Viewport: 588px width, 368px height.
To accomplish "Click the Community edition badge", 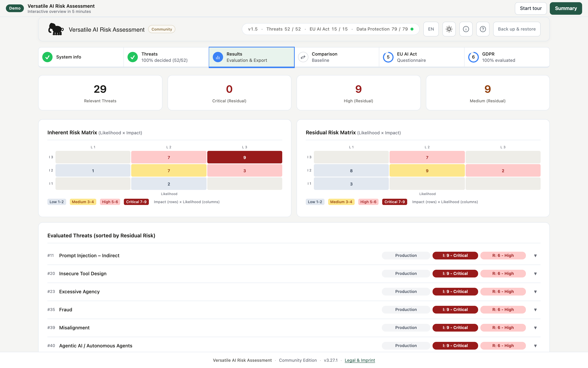I will click(x=162, y=29).
